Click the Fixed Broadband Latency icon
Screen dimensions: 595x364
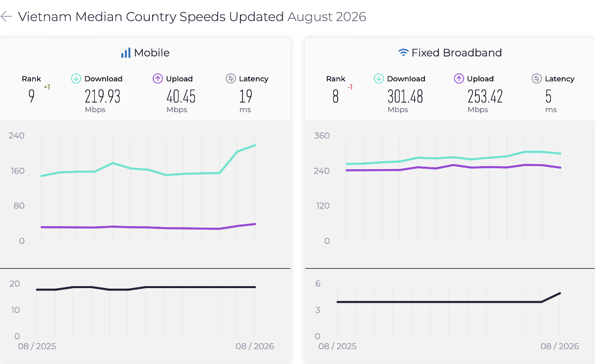(536, 78)
